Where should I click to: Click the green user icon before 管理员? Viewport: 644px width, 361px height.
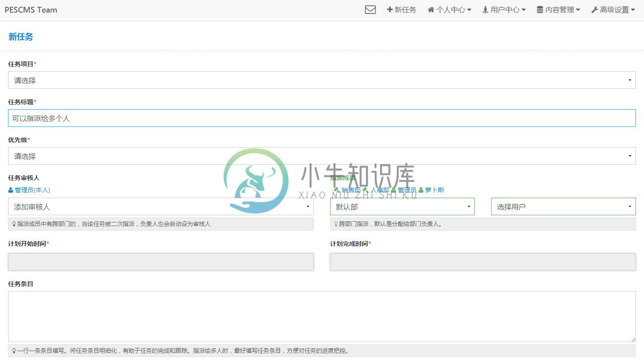[x=394, y=190]
